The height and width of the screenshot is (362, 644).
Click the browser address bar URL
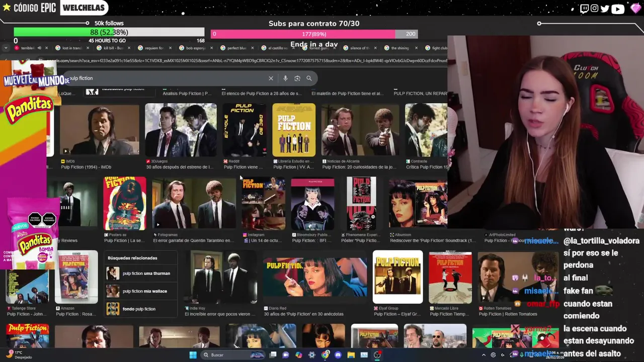pos(247,61)
